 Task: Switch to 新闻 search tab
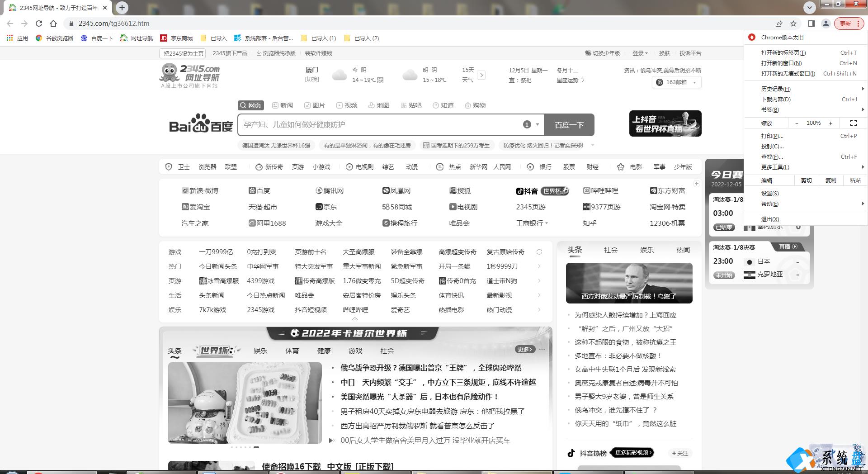pyautogui.click(x=283, y=105)
